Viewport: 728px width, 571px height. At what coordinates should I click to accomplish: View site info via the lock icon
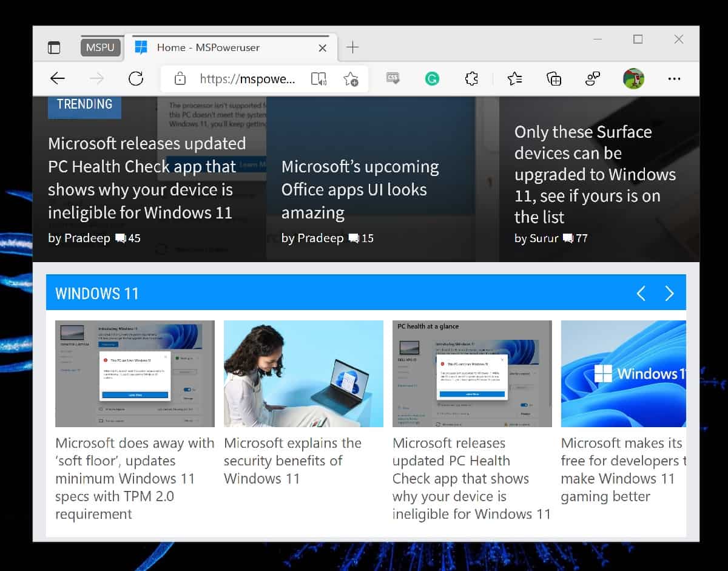tap(180, 79)
